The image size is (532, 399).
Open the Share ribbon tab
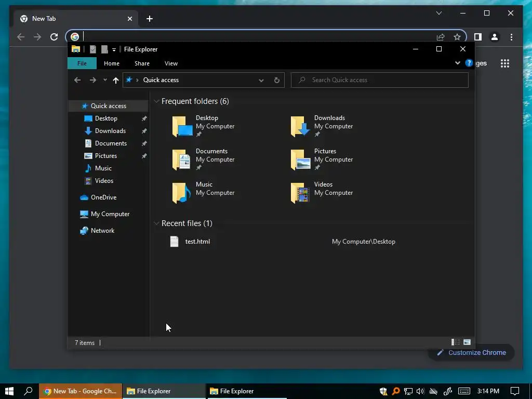point(142,63)
